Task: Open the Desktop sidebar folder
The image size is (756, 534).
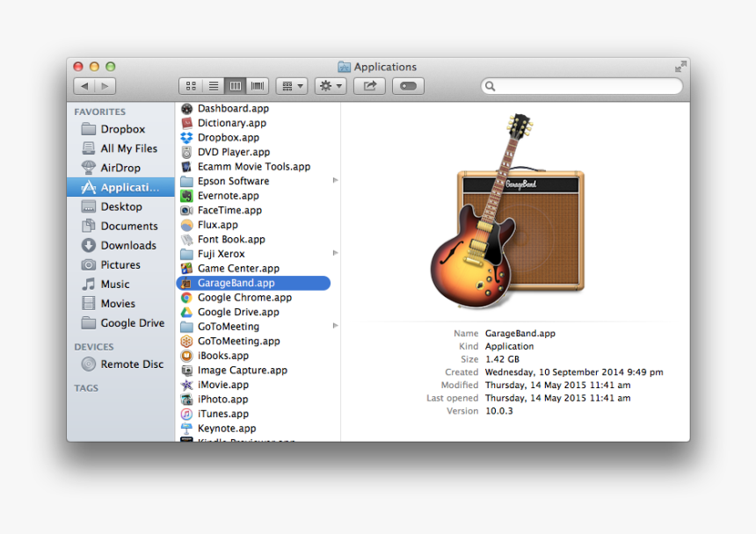Action: [120, 206]
